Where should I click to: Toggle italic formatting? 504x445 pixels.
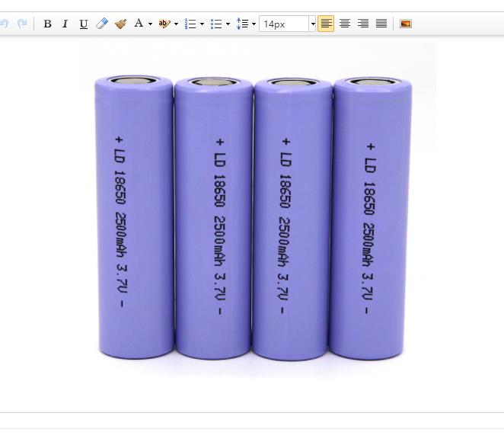65,24
